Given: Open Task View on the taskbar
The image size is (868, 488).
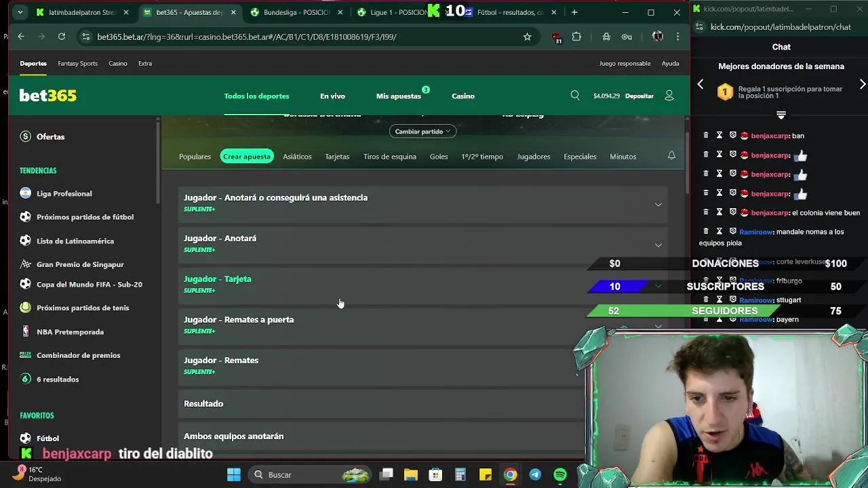Looking at the screenshot, I should pyautogui.click(x=387, y=474).
